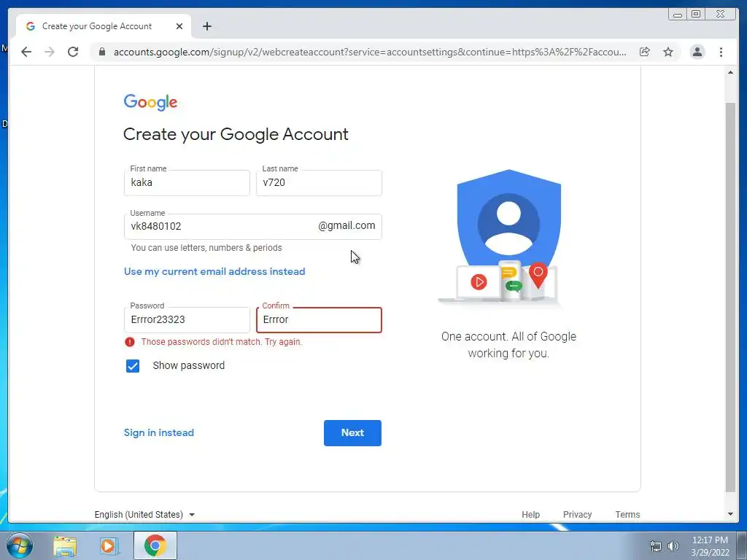Click the Chrome taskbar icon
The width and height of the screenshot is (747, 560).
click(155, 545)
